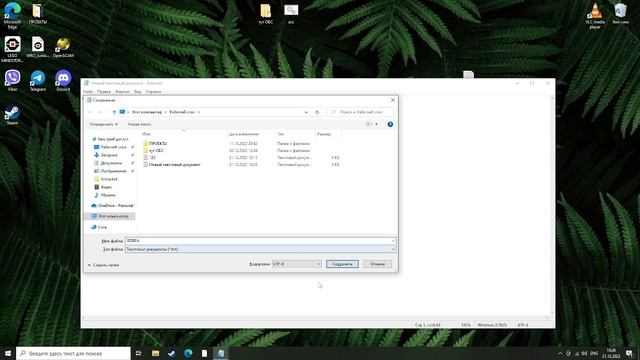Open the view options dropdown arrow
Image resolution: width=640 pixels, height=360 pixels.
point(376,124)
